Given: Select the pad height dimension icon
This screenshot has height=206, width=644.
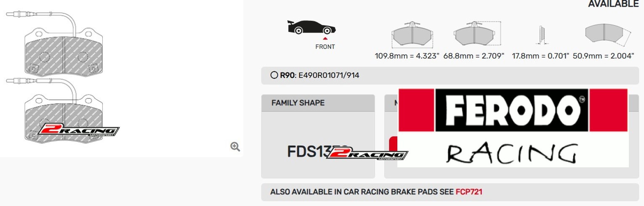Looking at the screenshot, I should (x=477, y=34).
